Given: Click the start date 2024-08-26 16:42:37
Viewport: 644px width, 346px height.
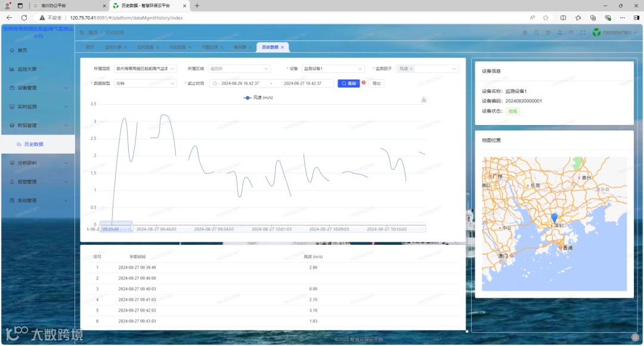Looking at the screenshot, I should [x=240, y=83].
